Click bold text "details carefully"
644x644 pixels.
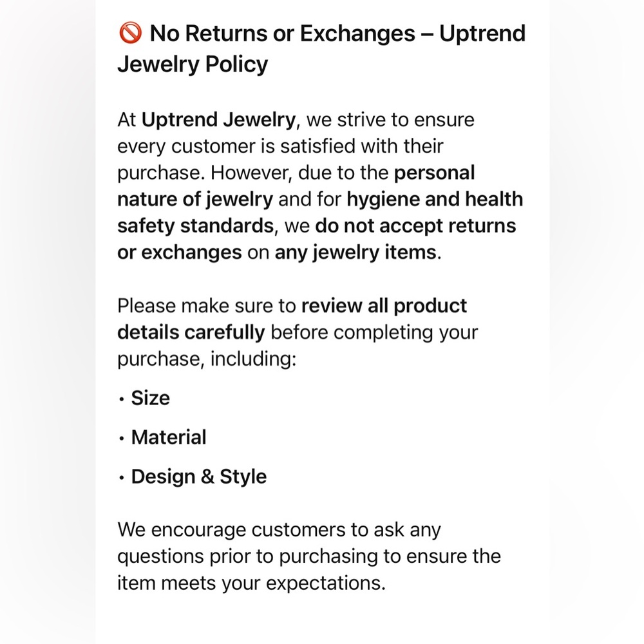tap(191, 332)
